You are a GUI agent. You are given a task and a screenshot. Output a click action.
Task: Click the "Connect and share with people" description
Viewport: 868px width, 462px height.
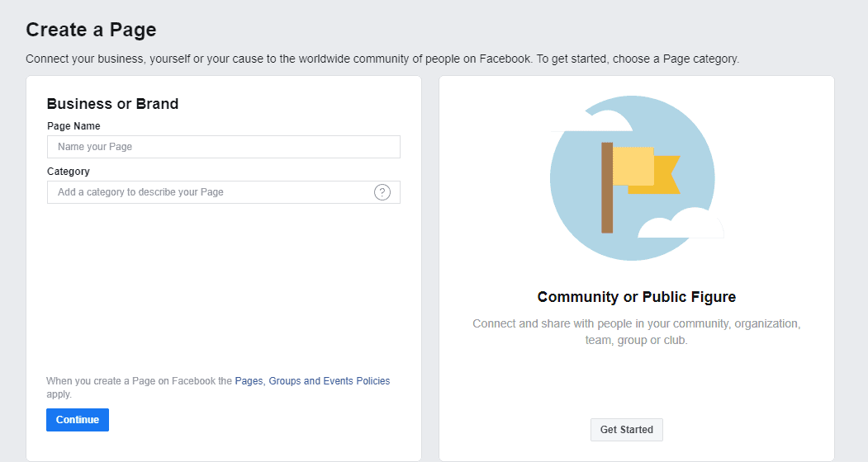tap(636, 332)
